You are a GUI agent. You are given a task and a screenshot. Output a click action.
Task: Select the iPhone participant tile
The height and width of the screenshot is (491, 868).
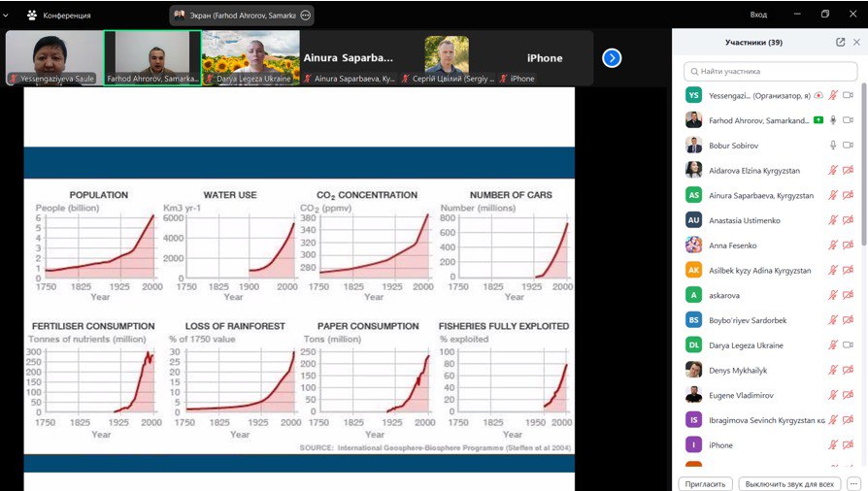[x=545, y=57]
